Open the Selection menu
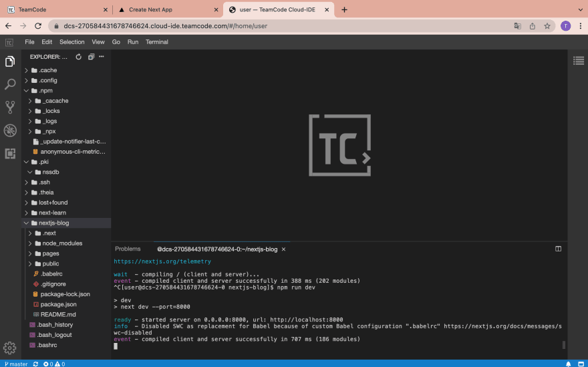Viewport: 588px width, 367px height. tap(72, 42)
